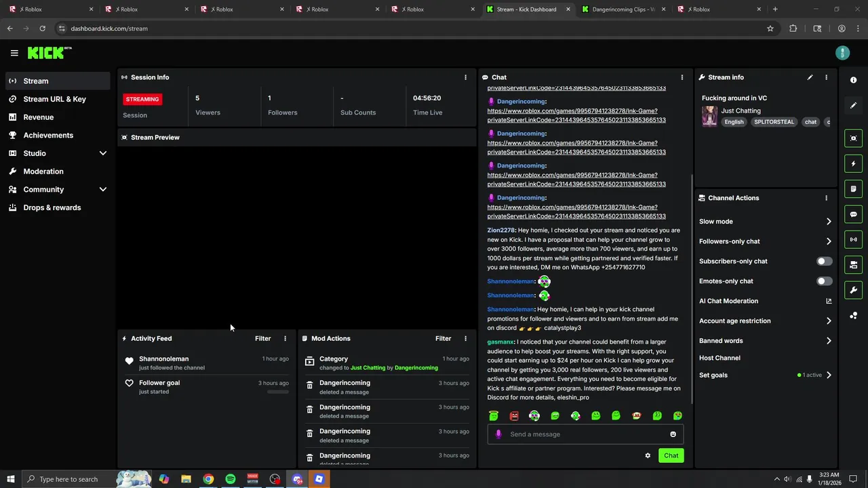This screenshot has width=868, height=488.
Task: Click Zion2278 username in chat
Action: click(500, 230)
